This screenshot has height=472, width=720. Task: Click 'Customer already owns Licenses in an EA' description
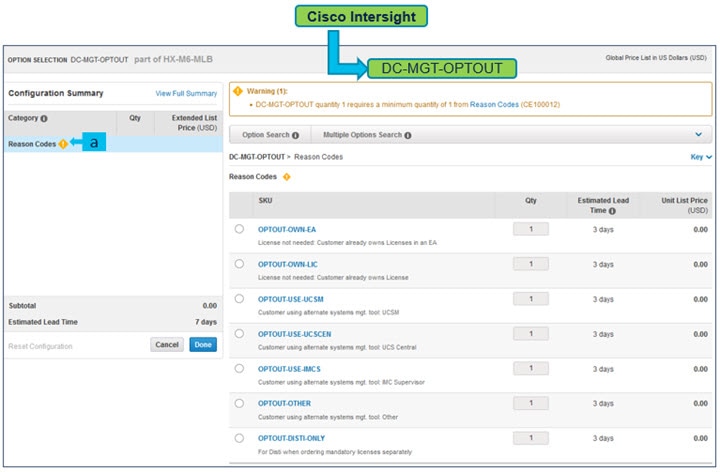(347, 242)
